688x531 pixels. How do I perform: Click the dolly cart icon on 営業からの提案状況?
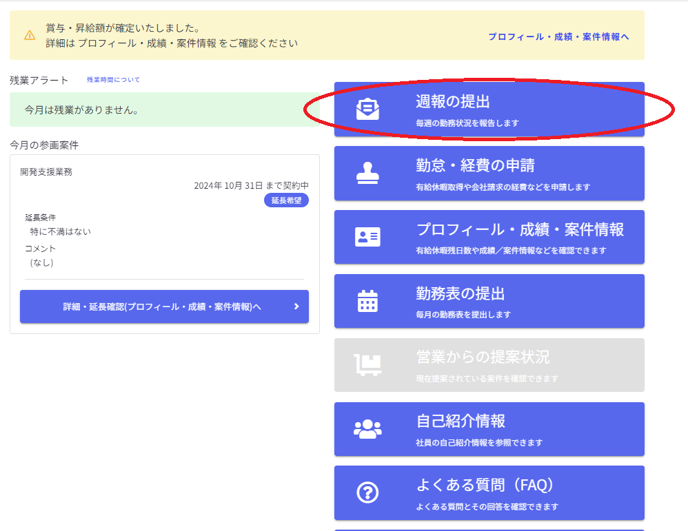click(x=368, y=365)
